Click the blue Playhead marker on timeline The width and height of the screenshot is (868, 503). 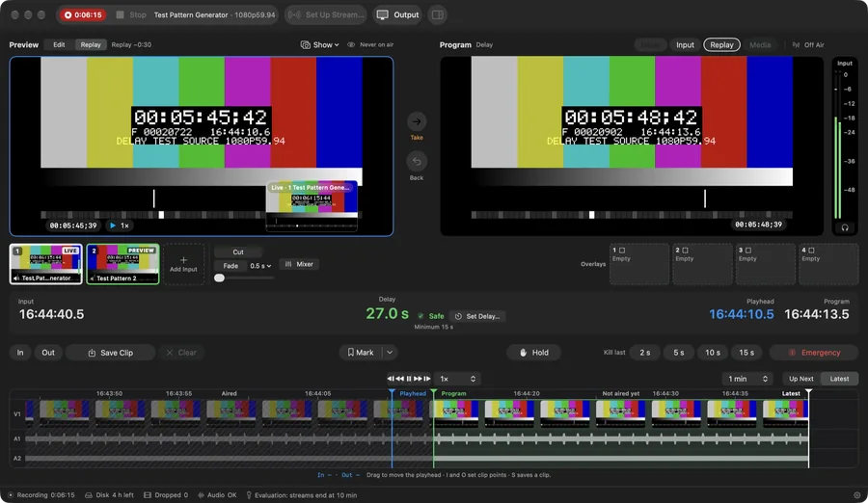pyautogui.click(x=392, y=393)
